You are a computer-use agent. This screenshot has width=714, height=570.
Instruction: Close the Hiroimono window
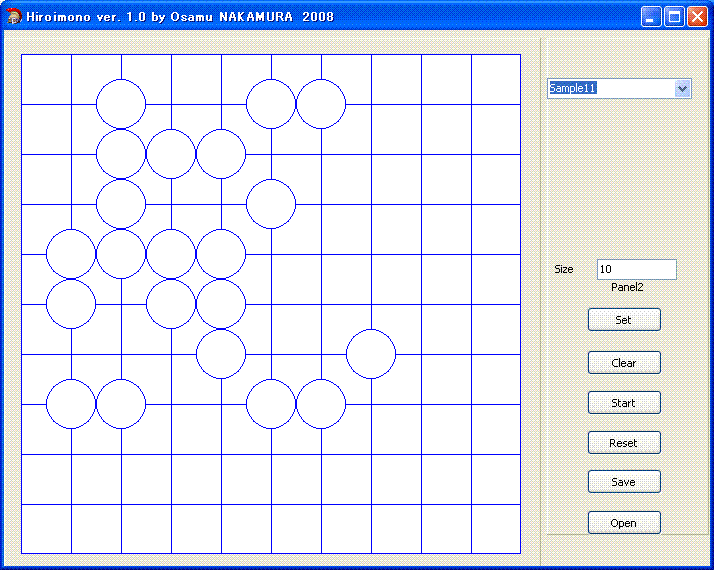point(697,17)
